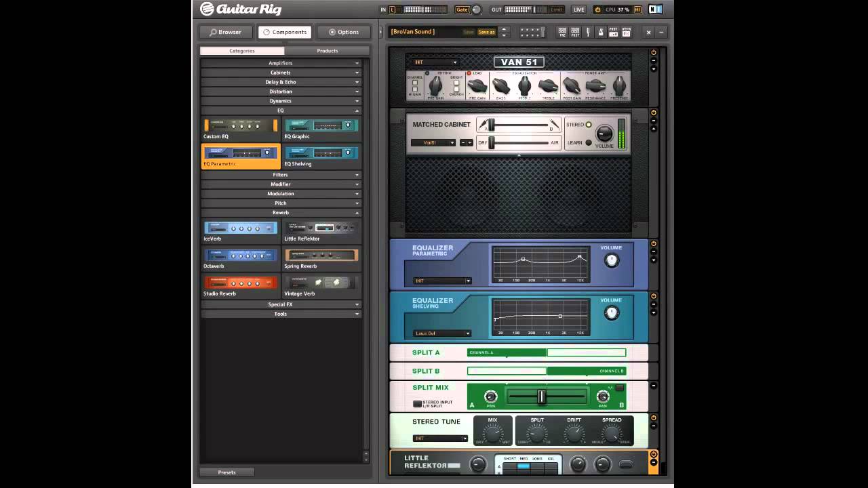Screen dimensions: 868x488
Task: Open Equalizer Shelving preset dropdown
Action: coord(442,333)
